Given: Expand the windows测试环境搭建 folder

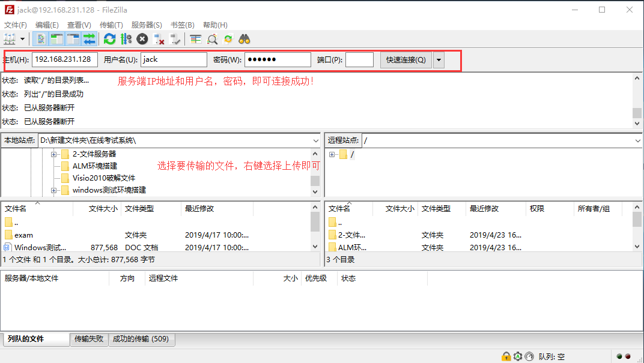Looking at the screenshot, I should [54, 190].
